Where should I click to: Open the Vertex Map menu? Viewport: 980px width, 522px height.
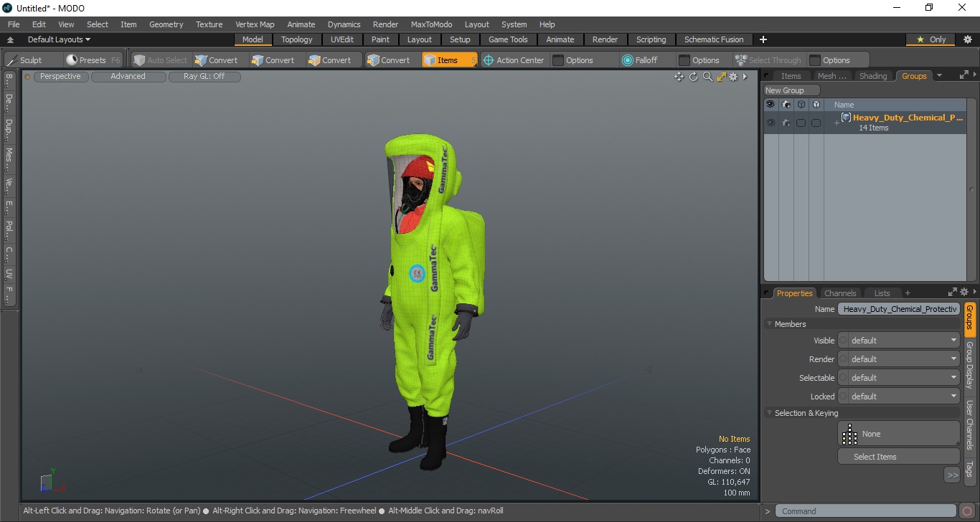tap(255, 24)
